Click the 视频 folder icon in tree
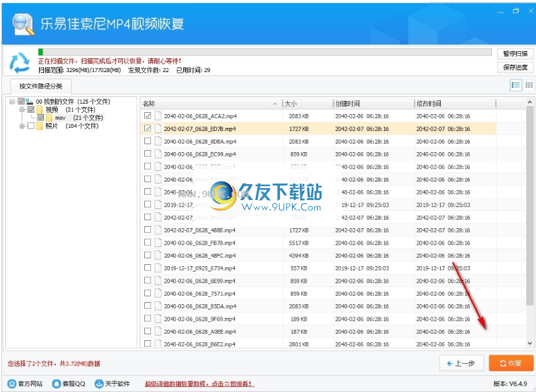The width and height of the screenshot is (536, 392). click(x=39, y=109)
